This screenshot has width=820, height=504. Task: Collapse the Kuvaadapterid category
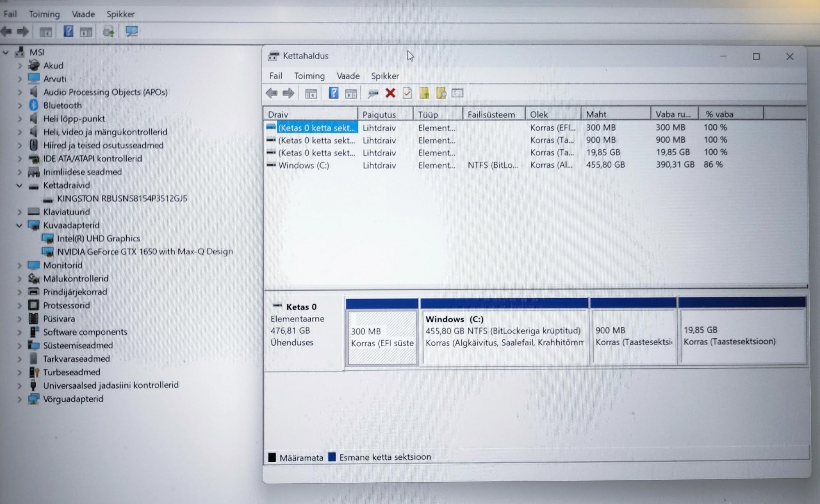[x=19, y=225]
